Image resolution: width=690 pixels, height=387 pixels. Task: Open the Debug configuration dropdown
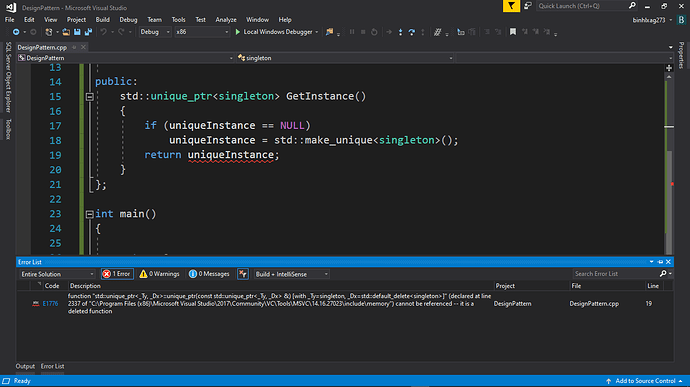[x=155, y=32]
